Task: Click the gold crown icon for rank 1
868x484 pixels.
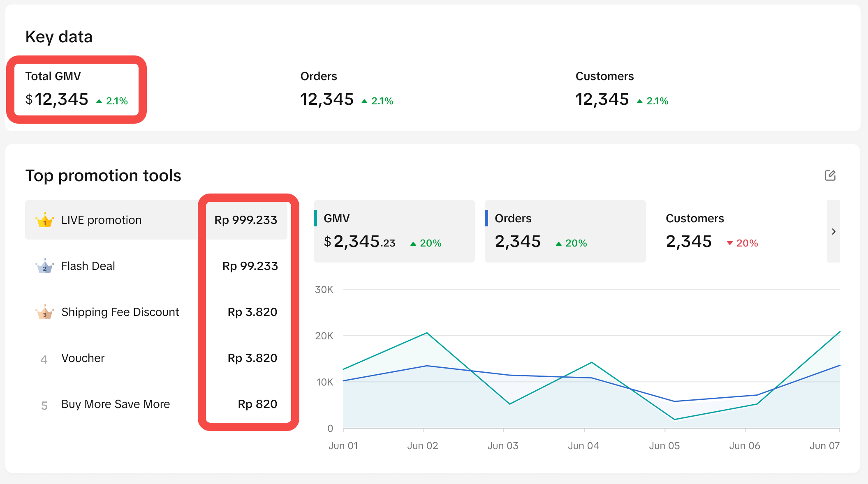Action: click(45, 220)
